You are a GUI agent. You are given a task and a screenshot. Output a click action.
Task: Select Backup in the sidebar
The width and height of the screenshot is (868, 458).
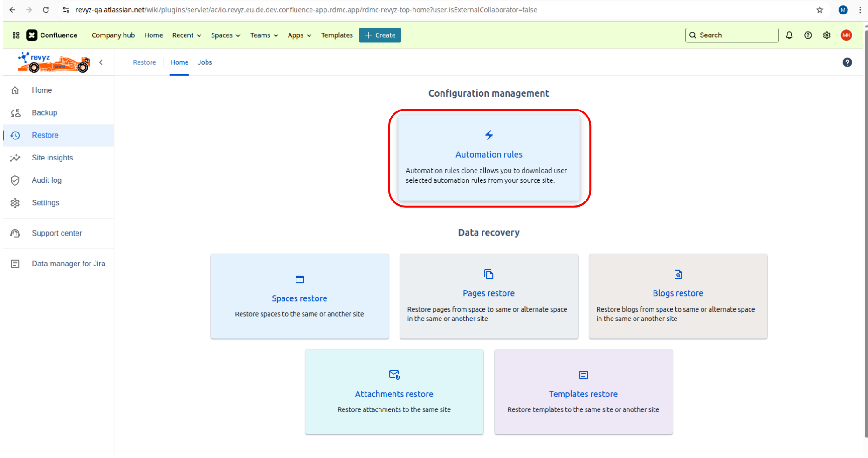(x=44, y=113)
